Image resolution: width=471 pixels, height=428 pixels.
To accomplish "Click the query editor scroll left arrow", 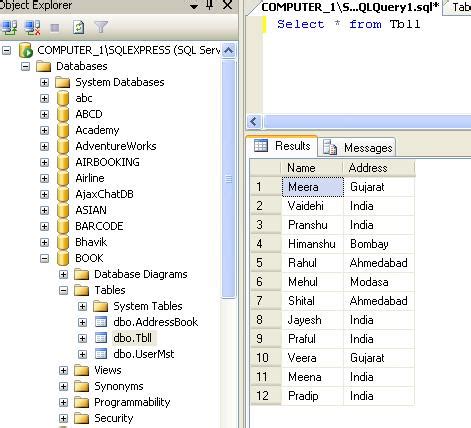I will [x=254, y=122].
